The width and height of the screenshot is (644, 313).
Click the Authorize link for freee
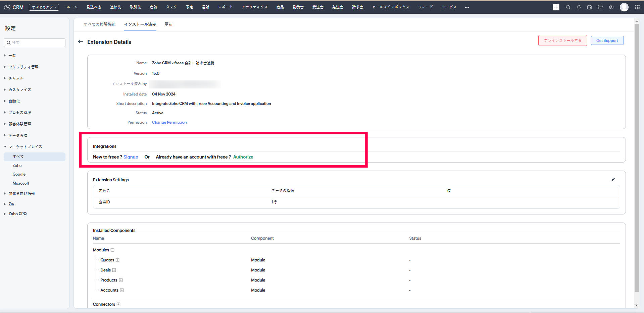tap(243, 157)
